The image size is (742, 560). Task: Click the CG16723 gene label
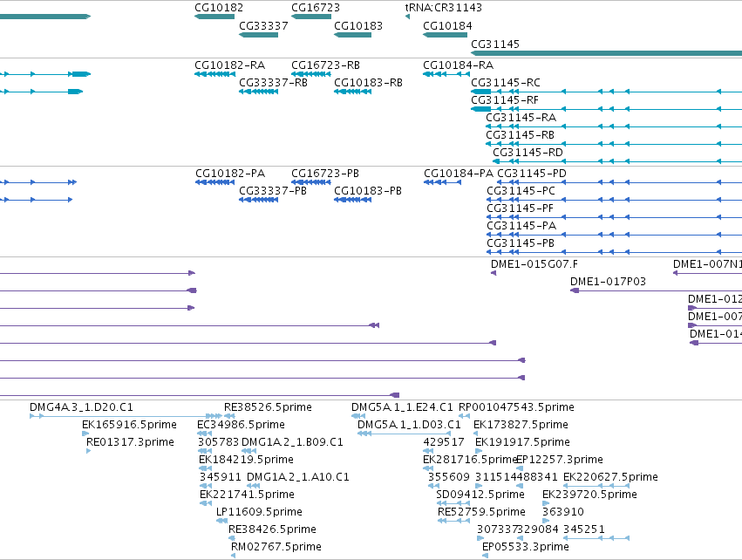click(316, 8)
